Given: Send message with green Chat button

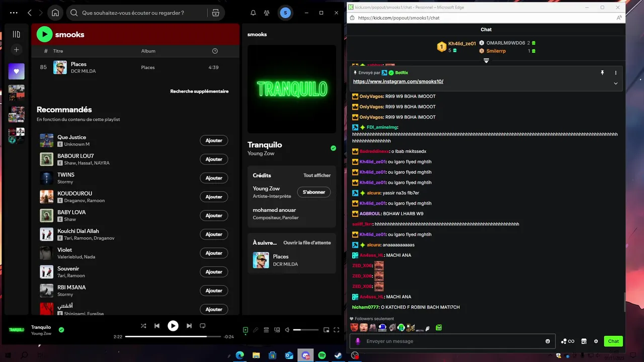Looking at the screenshot, I should 613,341.
